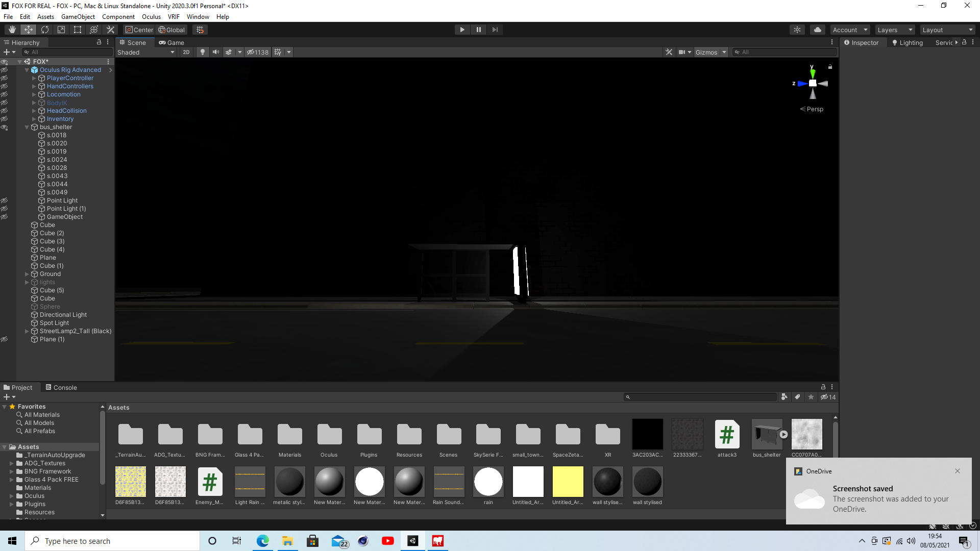Step one frame forward
This screenshot has height=551, width=980.
pos(495,30)
